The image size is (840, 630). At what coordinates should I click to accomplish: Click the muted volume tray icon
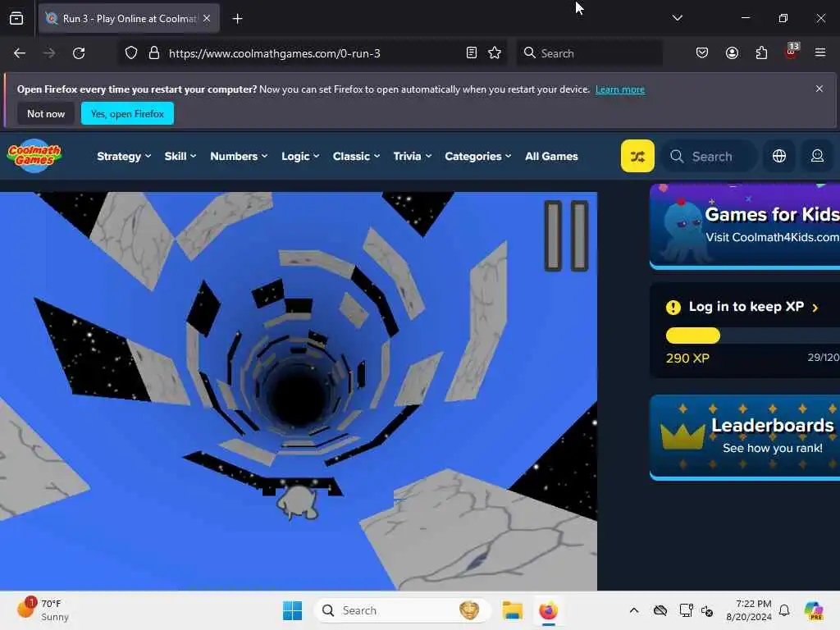[x=707, y=610]
